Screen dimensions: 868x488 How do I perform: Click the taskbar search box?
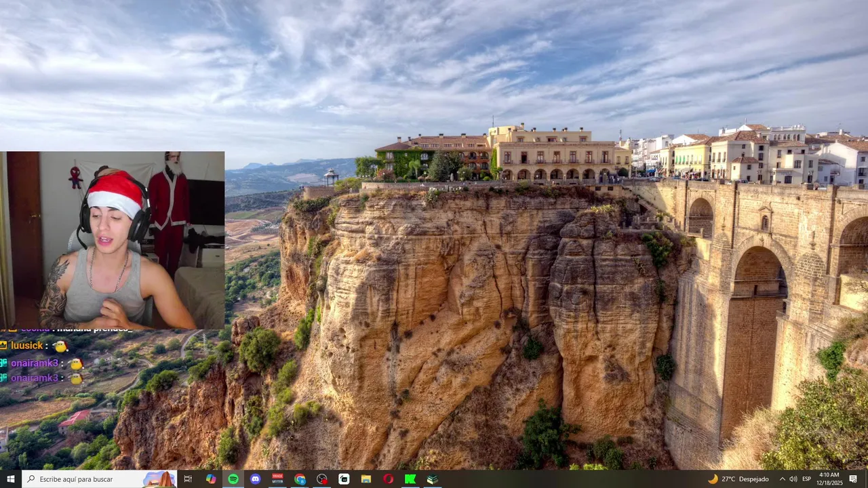pyautogui.click(x=99, y=479)
